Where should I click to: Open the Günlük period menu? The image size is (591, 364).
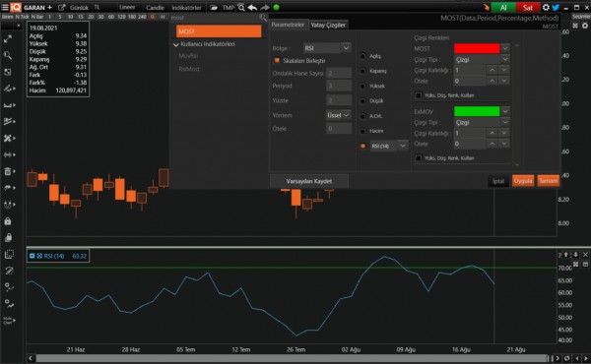[79, 8]
